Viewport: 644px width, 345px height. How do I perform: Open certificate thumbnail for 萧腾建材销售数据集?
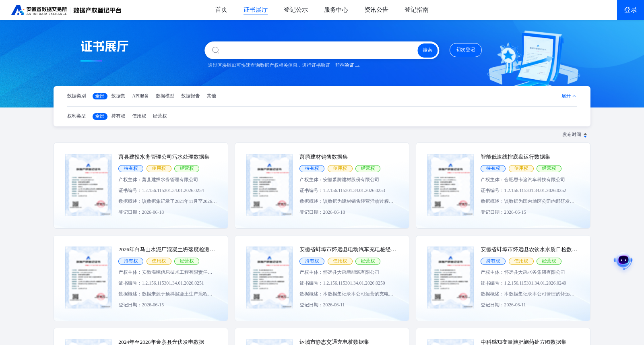coord(269,185)
